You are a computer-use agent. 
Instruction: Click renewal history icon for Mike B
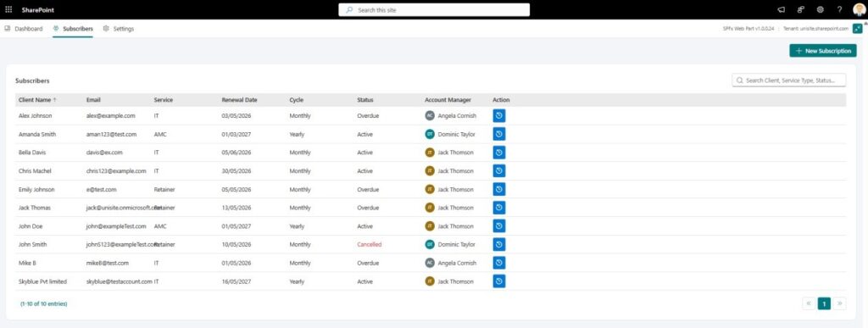tap(498, 263)
